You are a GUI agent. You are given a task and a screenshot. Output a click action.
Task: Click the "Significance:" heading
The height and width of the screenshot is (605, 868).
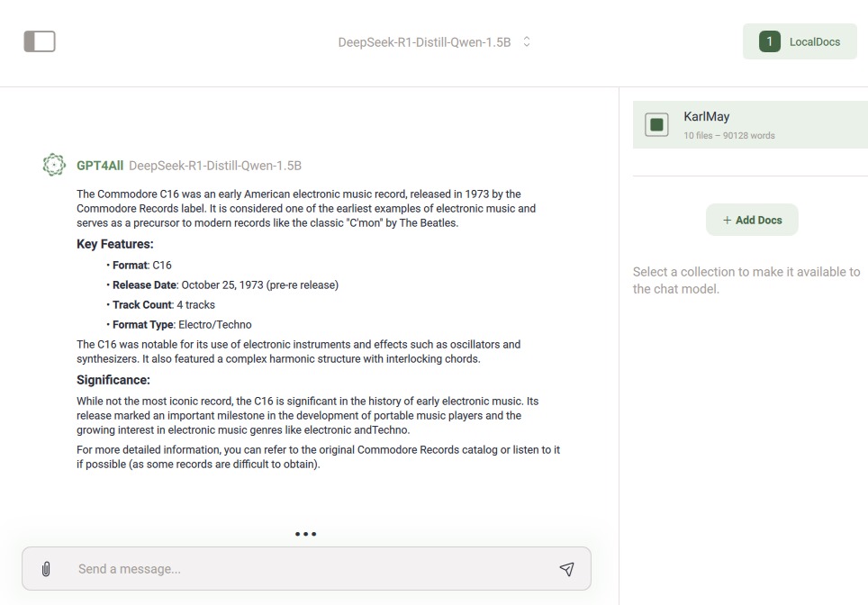[x=113, y=380]
